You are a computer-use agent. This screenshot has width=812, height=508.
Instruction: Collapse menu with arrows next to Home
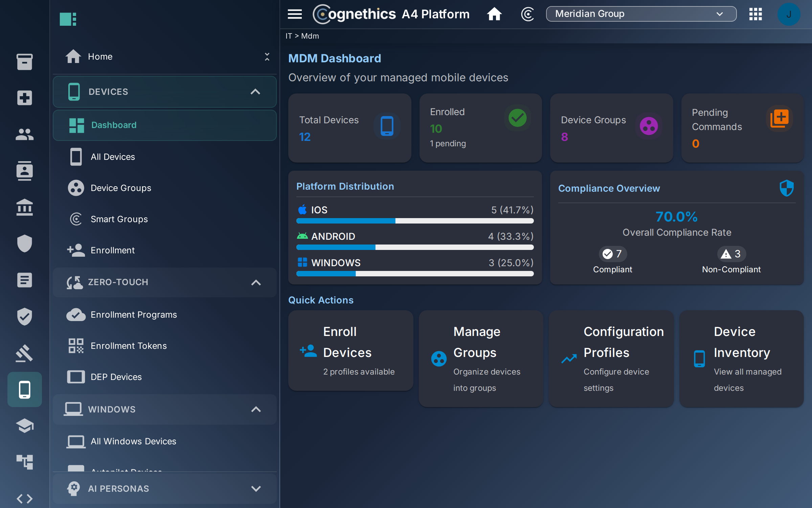pyautogui.click(x=267, y=57)
